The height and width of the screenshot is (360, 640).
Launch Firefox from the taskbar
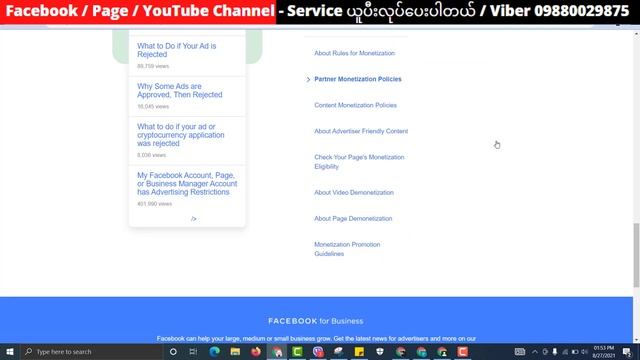click(x=256, y=352)
